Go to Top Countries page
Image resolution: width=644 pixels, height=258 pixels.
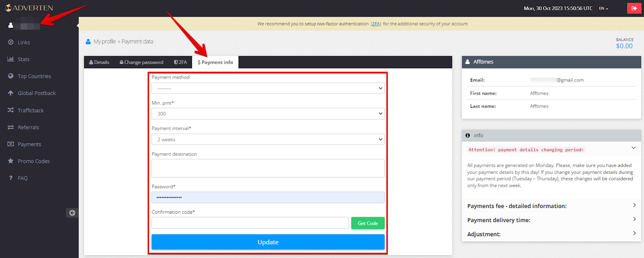(34, 76)
